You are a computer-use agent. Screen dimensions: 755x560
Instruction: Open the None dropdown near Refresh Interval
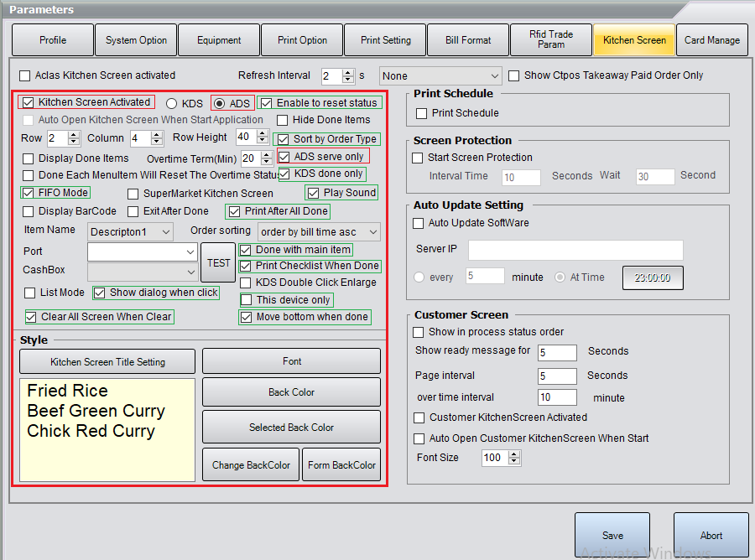tap(440, 76)
